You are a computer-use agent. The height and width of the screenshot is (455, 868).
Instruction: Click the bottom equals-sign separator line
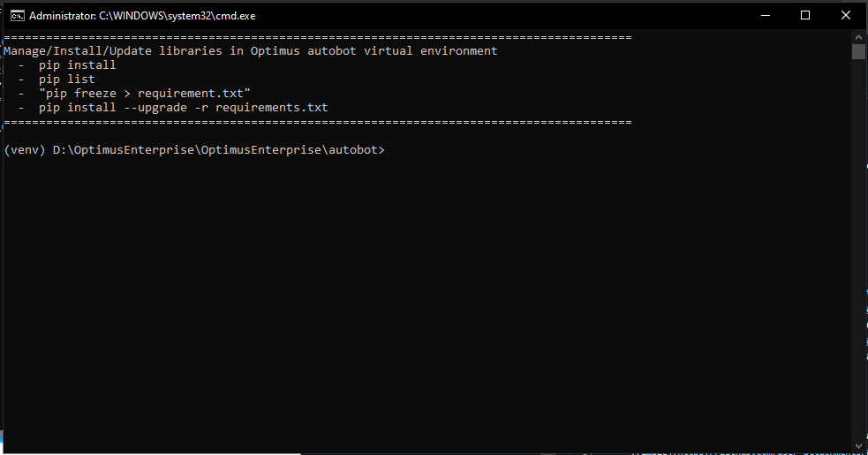tap(318, 121)
